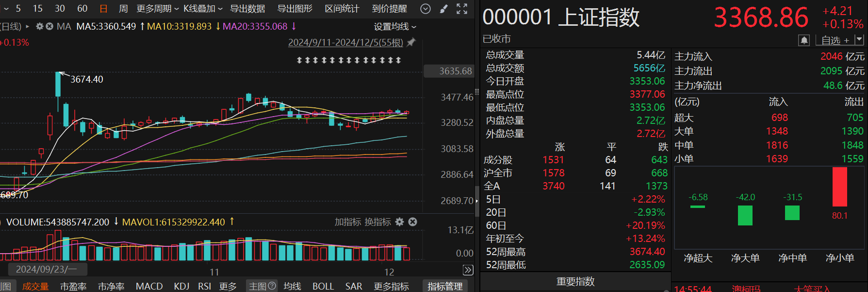Viewport: 868px width, 292px height.
Task: Open dropdown arrow next to 自选 +
Action: coord(859,40)
